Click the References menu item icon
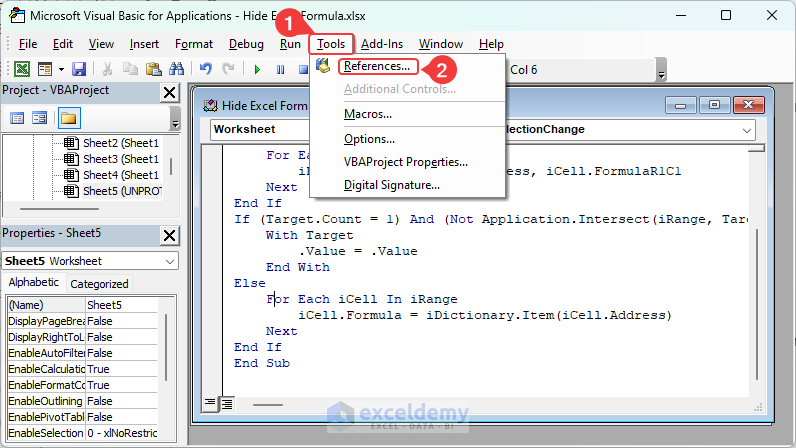 [323, 66]
